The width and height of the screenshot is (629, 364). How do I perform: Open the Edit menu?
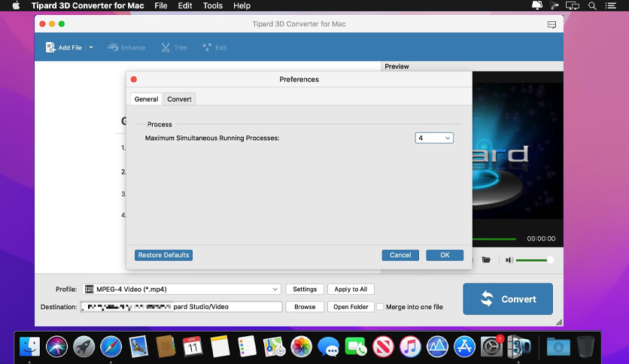pos(185,5)
